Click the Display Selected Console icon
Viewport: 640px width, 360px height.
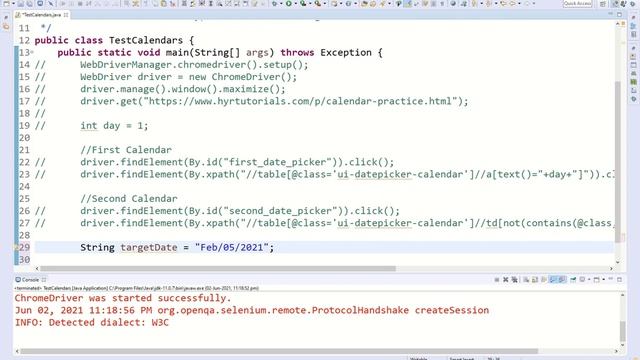(582, 280)
